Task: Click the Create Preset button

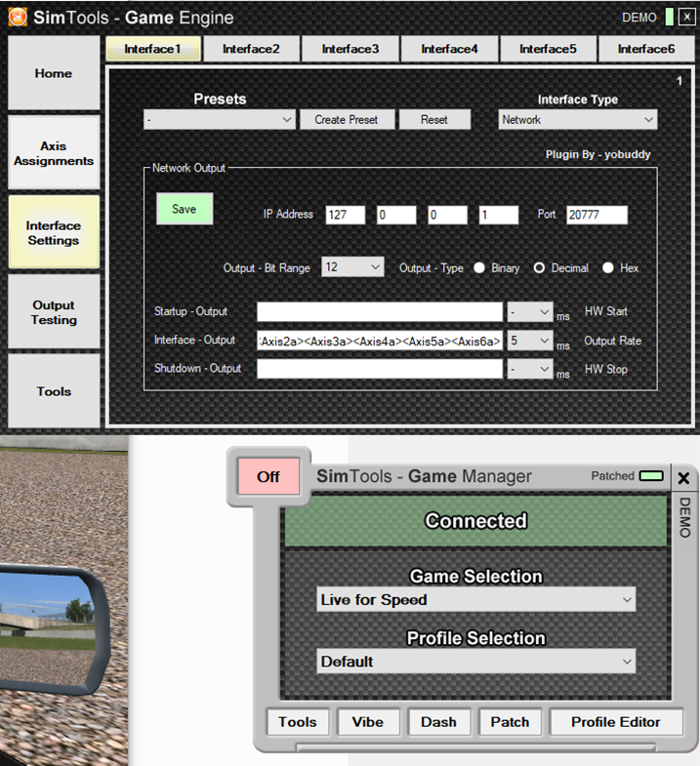Action: [x=347, y=120]
